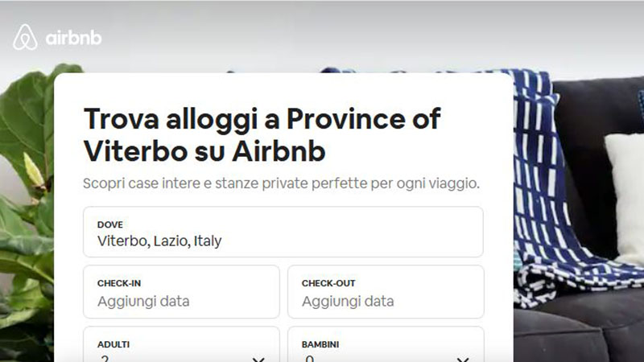Screen dimensions: 644x362
Task: Click 'Aggiungi data' under Check-out
Action: (348, 302)
